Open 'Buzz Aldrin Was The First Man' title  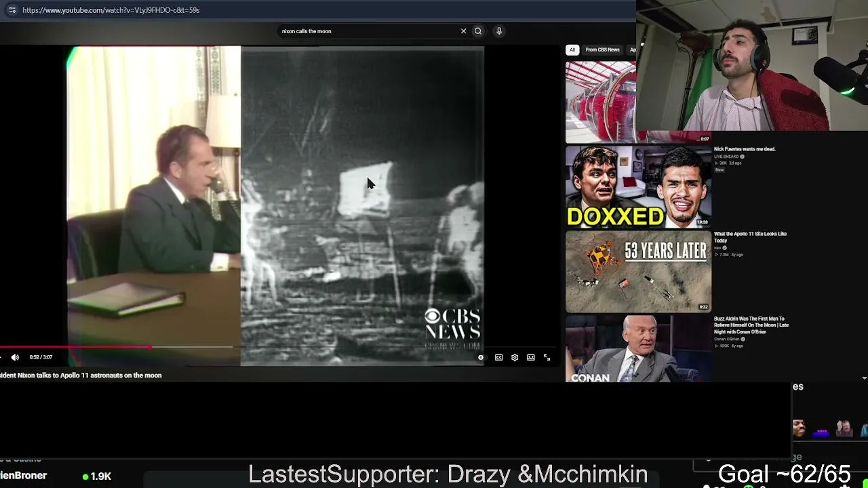point(751,325)
